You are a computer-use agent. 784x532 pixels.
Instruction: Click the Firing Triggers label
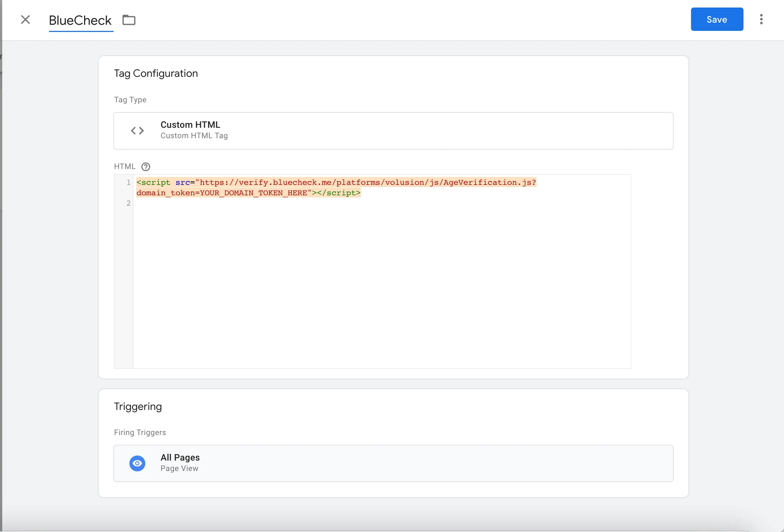click(140, 432)
